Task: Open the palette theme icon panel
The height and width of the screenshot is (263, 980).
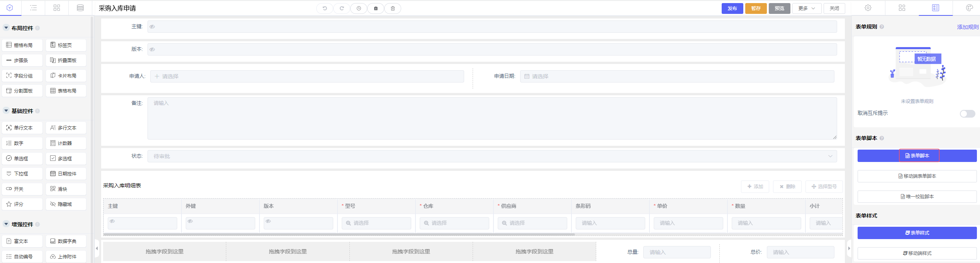Action: tap(969, 8)
